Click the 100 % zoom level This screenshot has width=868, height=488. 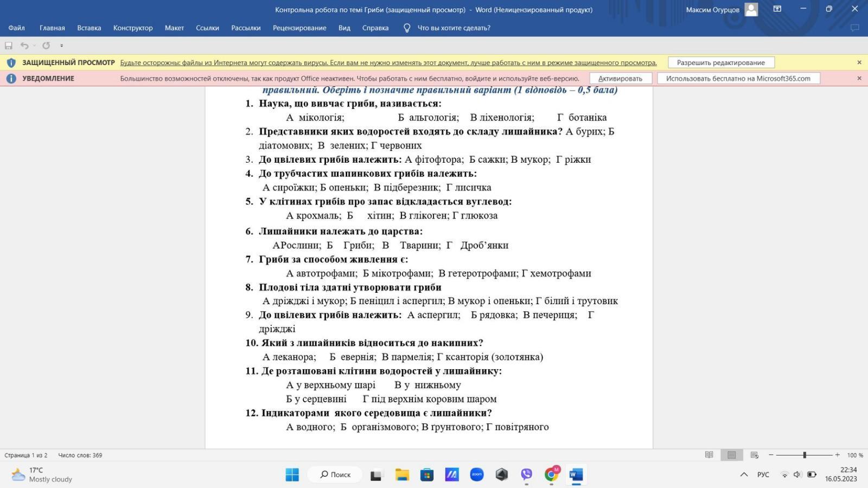click(855, 455)
